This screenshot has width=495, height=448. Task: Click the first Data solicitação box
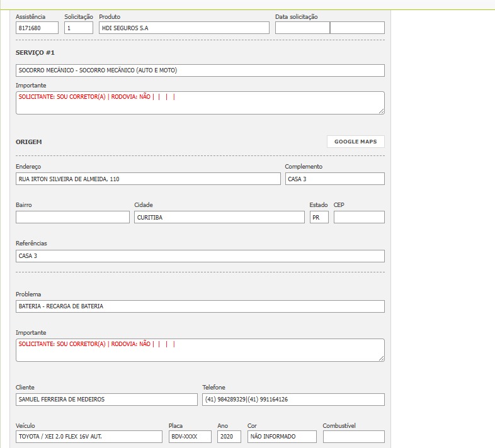pyautogui.click(x=302, y=28)
